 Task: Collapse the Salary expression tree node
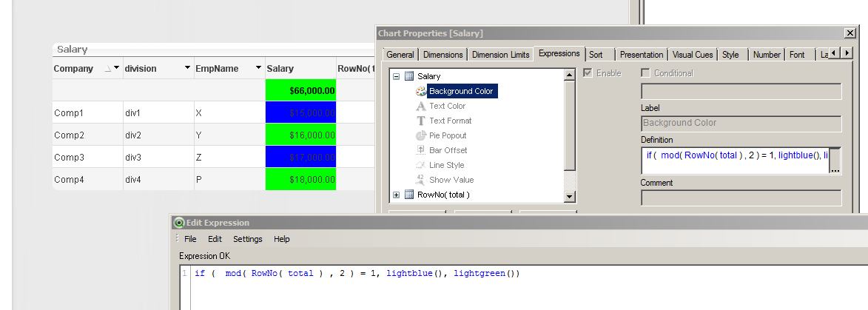click(397, 76)
